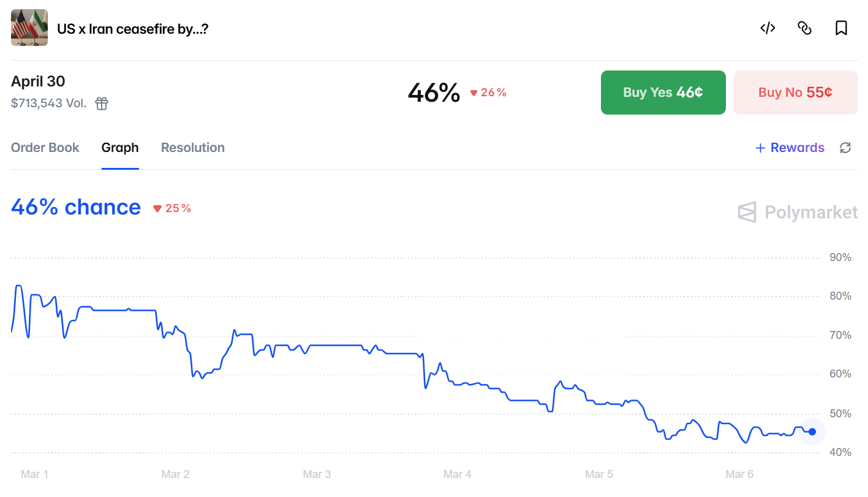Bookmark this ceasefire market
The image size is (868, 497).
[841, 28]
